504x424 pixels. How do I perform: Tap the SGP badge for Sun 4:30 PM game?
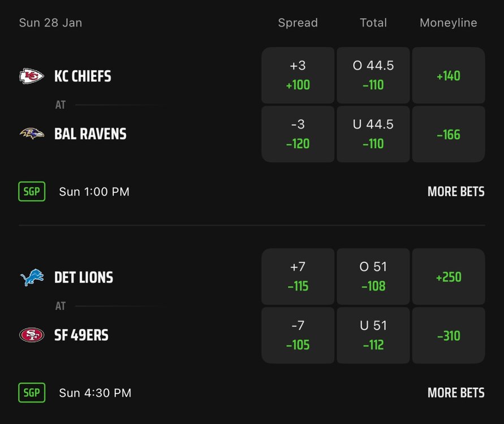[x=31, y=393]
